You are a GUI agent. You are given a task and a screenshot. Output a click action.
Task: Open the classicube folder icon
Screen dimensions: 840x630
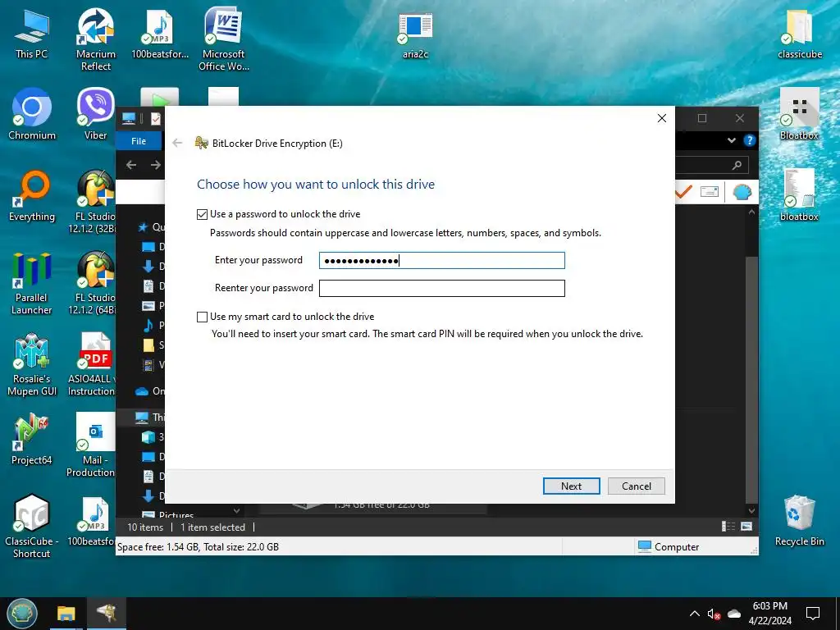coord(800,33)
